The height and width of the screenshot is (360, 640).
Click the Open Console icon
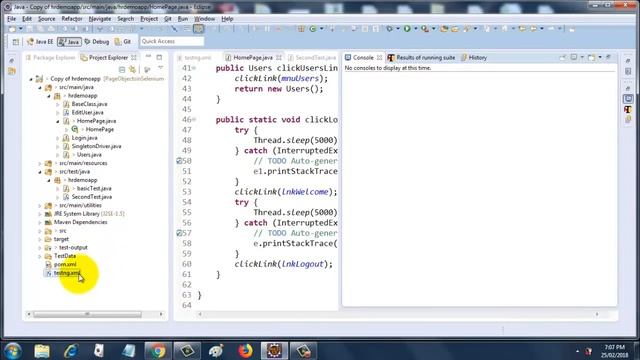(x=591, y=58)
